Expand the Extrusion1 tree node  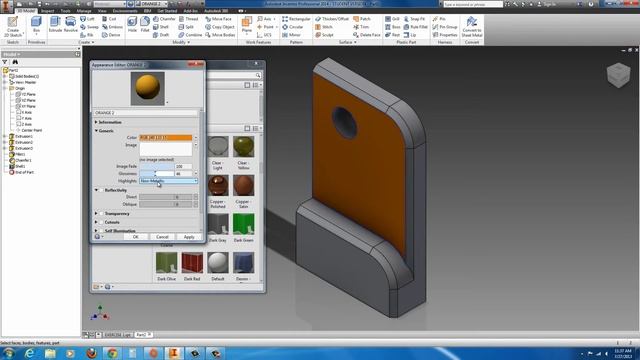pyautogui.click(x=5, y=136)
